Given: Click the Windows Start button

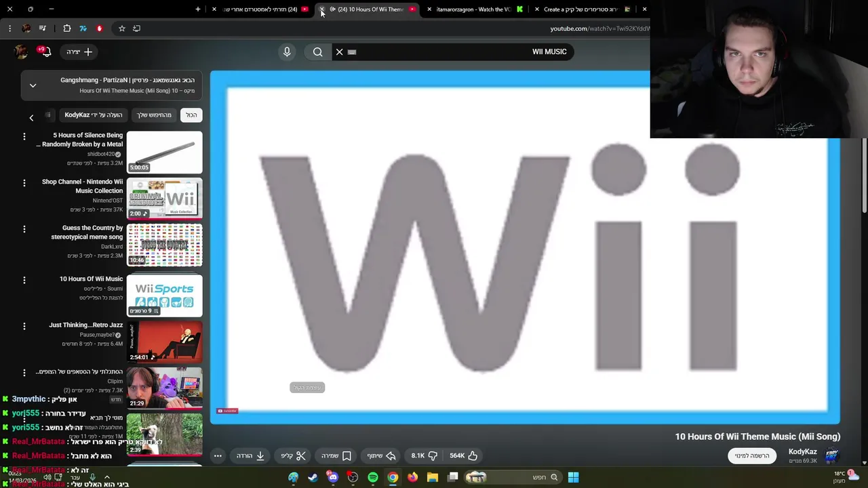Looking at the screenshot, I should pyautogui.click(x=573, y=477).
